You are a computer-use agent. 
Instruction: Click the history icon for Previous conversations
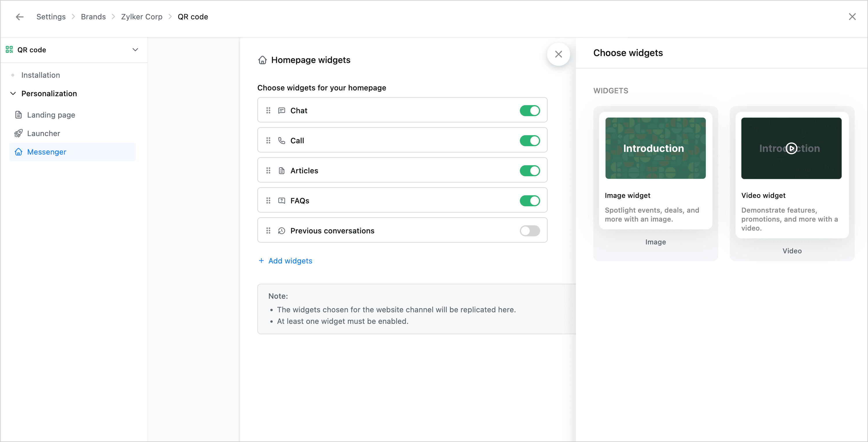(x=281, y=231)
